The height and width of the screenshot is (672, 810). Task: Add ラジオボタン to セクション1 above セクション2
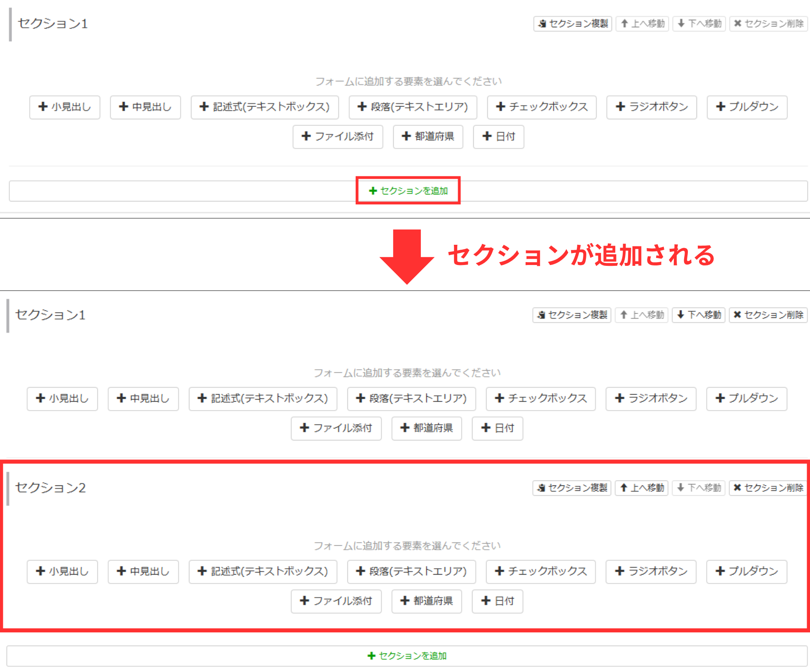pyautogui.click(x=651, y=399)
